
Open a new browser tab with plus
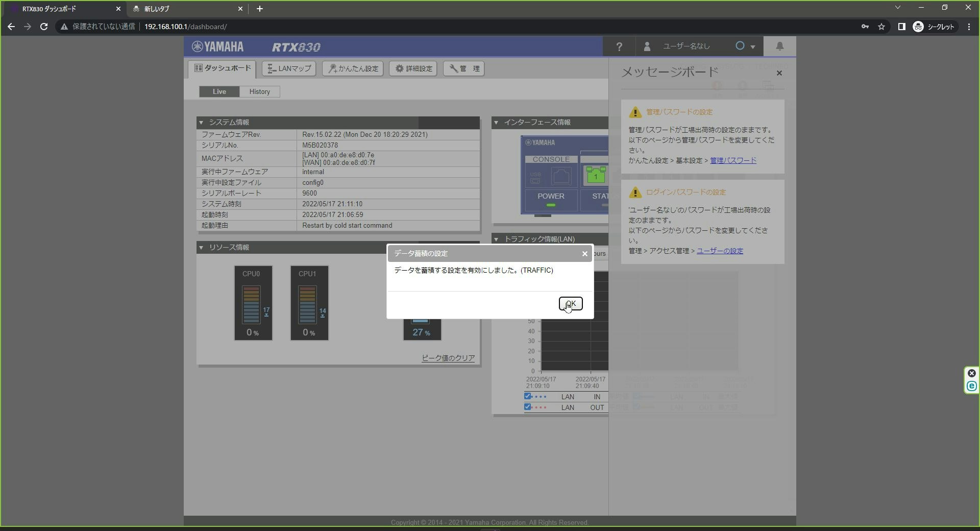259,9
